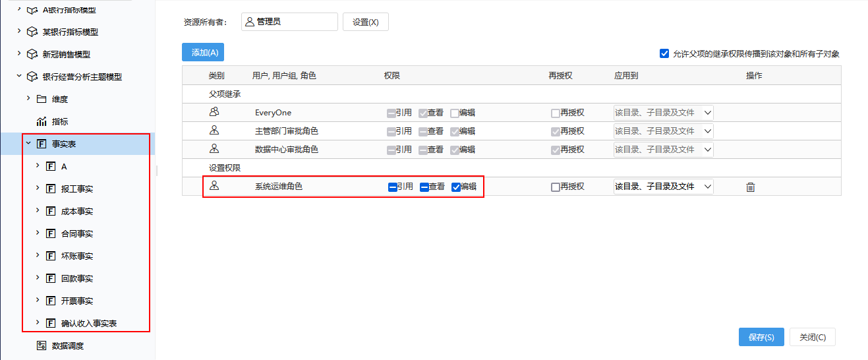Select 坏账事实 tree item
The height and width of the screenshot is (360, 868).
77,256
